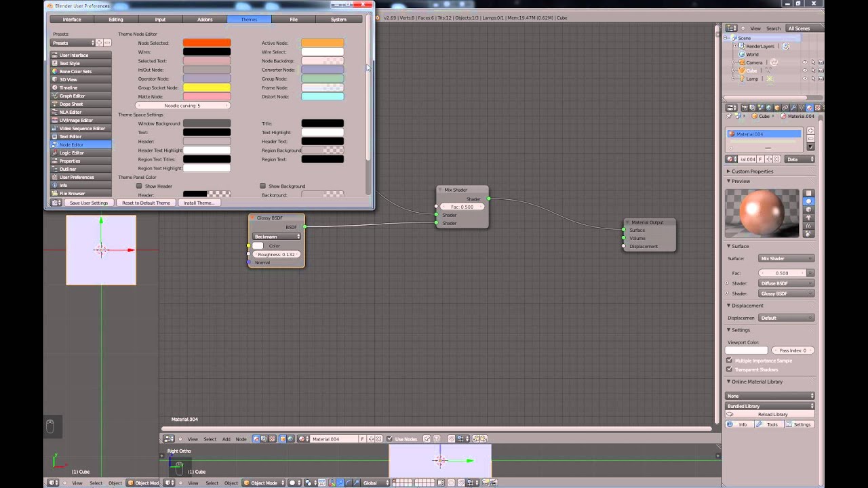Viewport: 868px width, 488px height.
Task: Open the Surface shader dropdown
Action: (786, 258)
